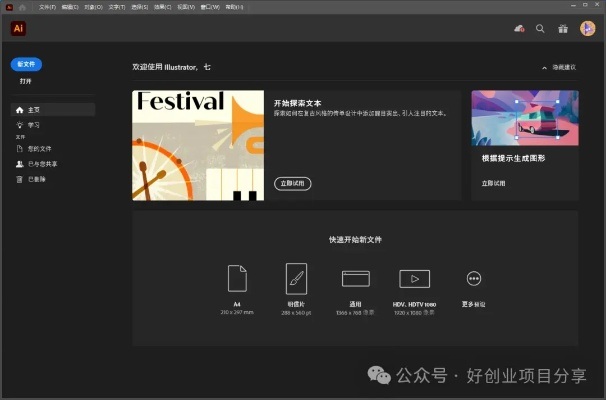Go to 学习 in the sidebar
The width and height of the screenshot is (606, 400).
pyautogui.click(x=34, y=124)
